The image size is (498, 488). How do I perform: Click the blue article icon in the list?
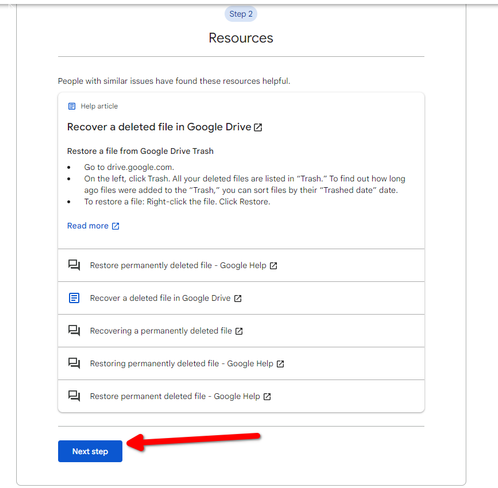click(74, 298)
